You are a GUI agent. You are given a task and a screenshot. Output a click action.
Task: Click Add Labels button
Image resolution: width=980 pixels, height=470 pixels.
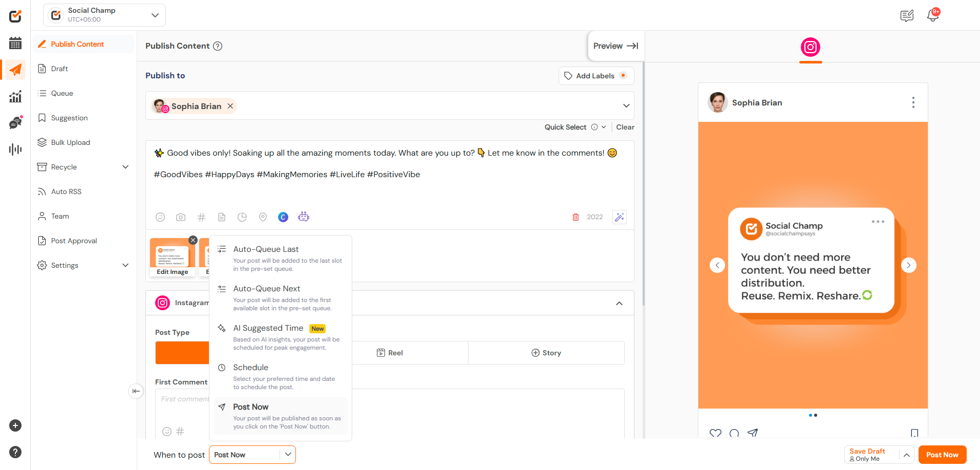point(596,76)
